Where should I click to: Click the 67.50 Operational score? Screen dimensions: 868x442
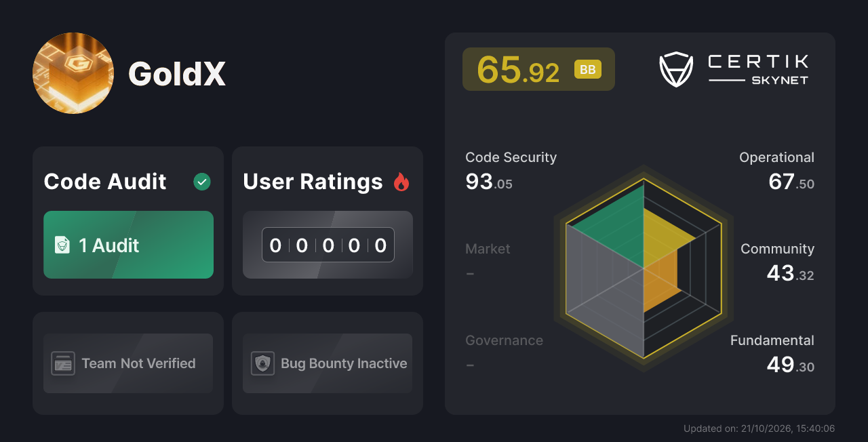click(791, 182)
